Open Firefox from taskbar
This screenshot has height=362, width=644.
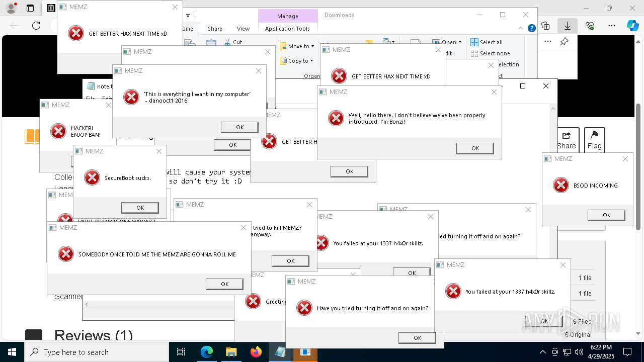[x=256, y=352]
